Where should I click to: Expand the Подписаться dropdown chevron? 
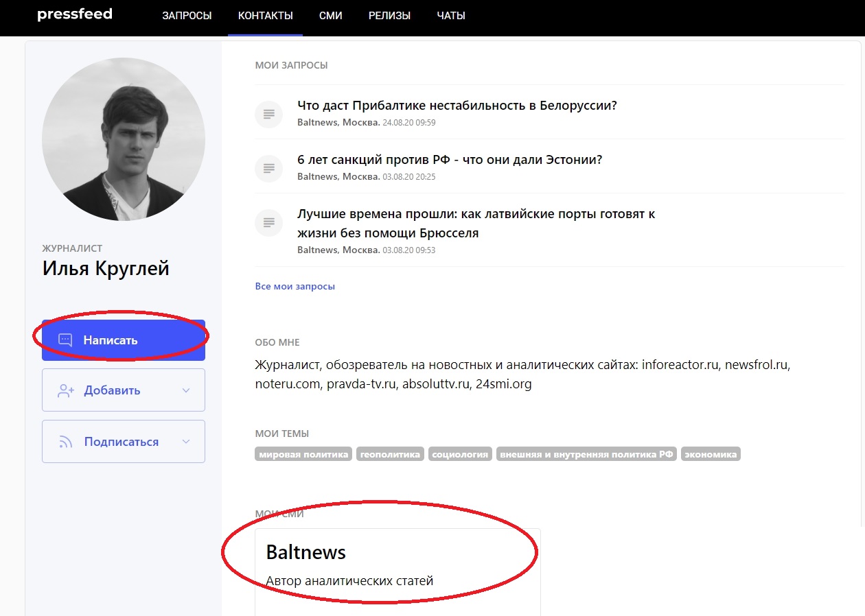(x=185, y=442)
